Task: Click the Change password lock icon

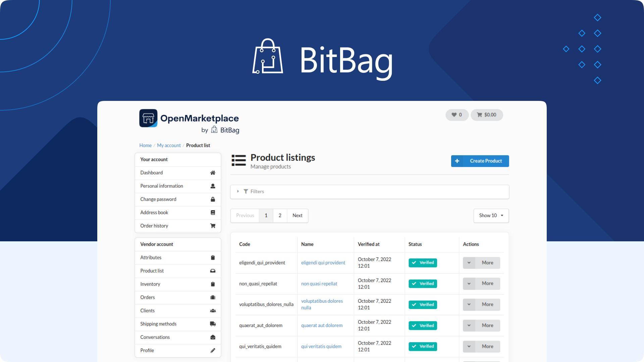Action: [213, 199]
